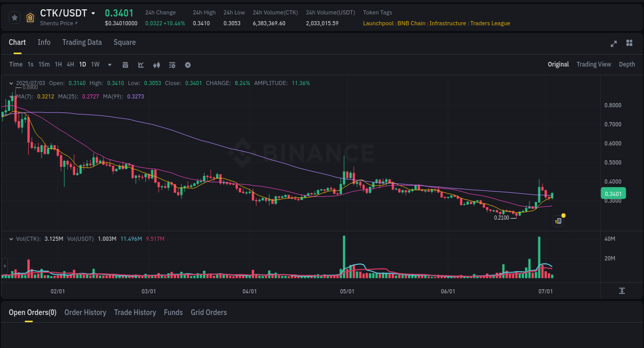Select the line chart style icon
The width and height of the screenshot is (644, 348).
click(141, 64)
